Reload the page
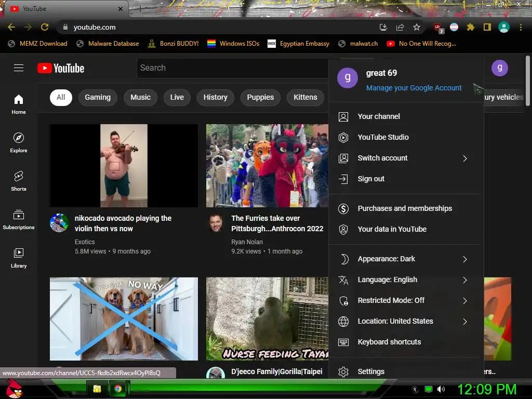The width and height of the screenshot is (532, 399). pyautogui.click(x=45, y=27)
